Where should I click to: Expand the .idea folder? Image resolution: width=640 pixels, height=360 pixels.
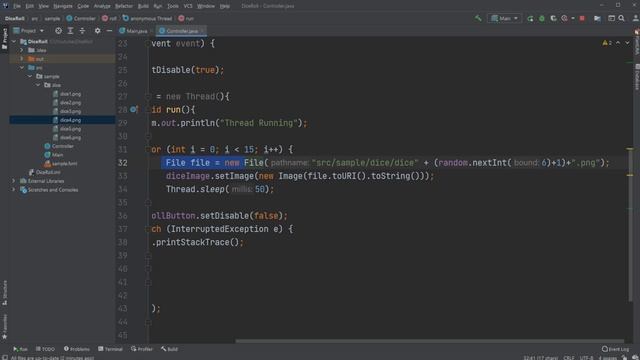coord(22,50)
